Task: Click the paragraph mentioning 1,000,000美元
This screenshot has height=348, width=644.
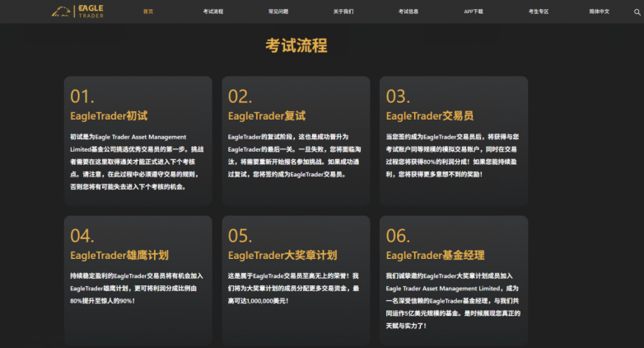Action: click(x=294, y=289)
